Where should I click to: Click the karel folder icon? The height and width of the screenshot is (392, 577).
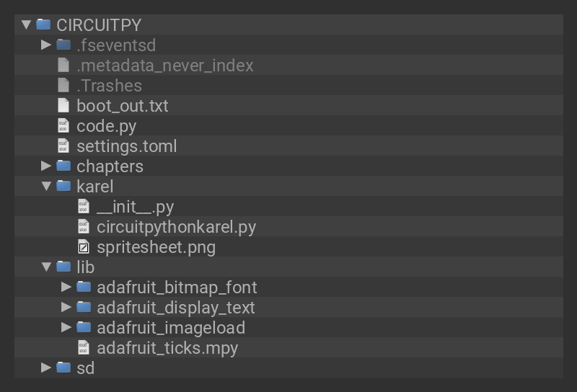(x=63, y=187)
